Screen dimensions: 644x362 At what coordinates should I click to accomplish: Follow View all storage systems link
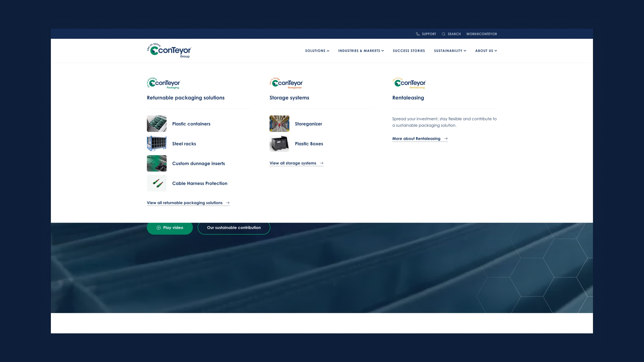point(296,163)
